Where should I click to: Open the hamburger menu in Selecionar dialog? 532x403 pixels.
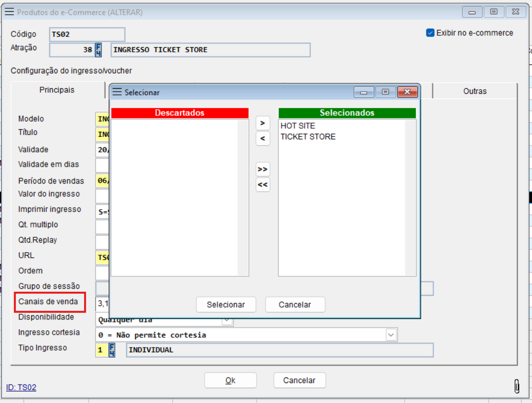tap(117, 92)
